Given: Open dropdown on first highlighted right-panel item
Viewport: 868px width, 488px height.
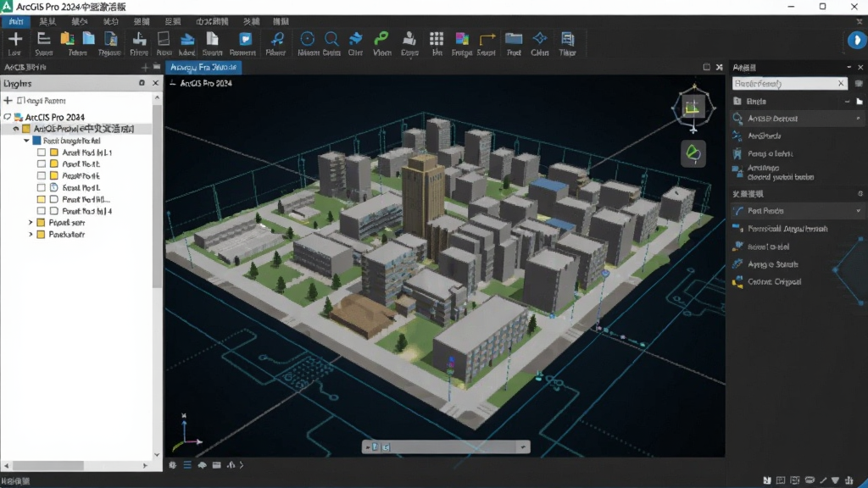Looking at the screenshot, I should (858, 119).
